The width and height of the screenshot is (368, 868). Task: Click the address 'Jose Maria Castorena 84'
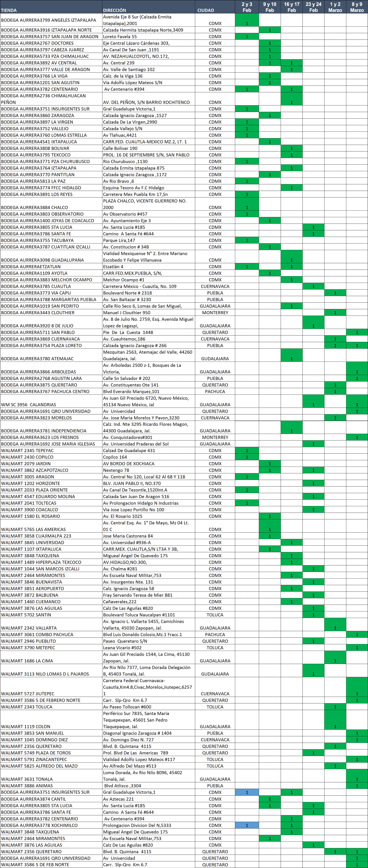pyautogui.click(x=128, y=536)
